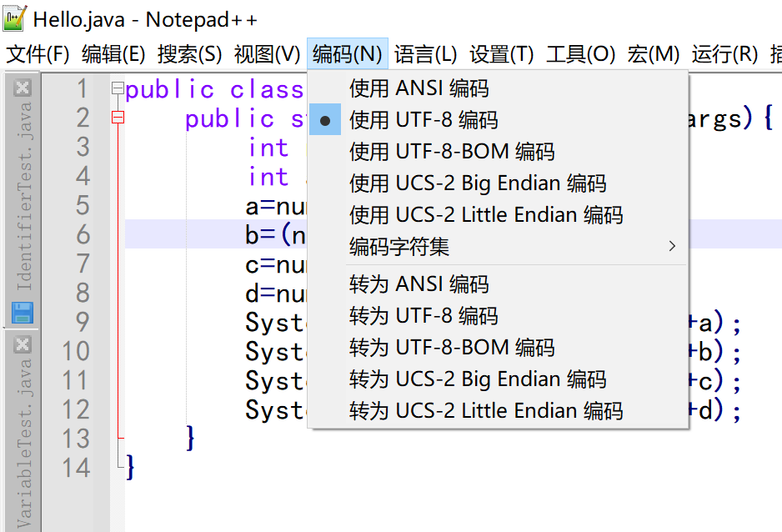Viewport: 782px width, 532px height.
Task: Click line number 14 in the margin
Action: (x=76, y=468)
